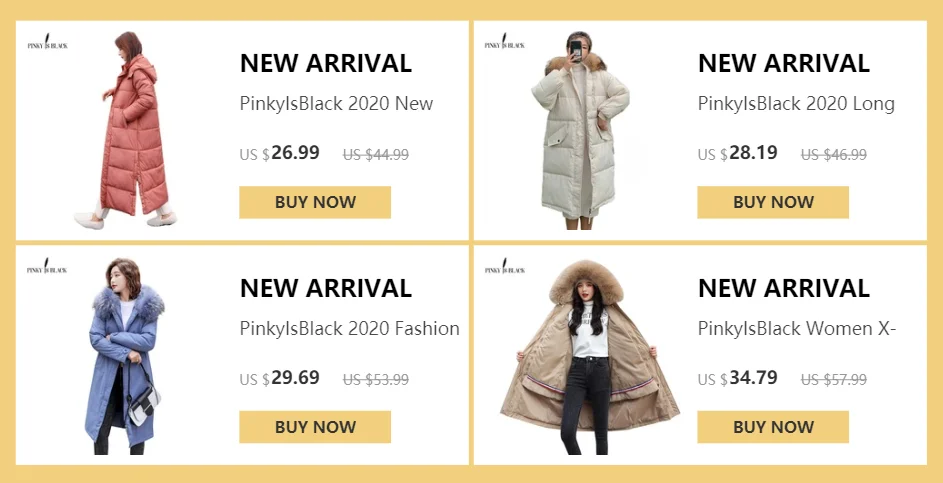Click the US $26.99 price
The height and width of the screenshot is (483, 943).
[280, 153]
